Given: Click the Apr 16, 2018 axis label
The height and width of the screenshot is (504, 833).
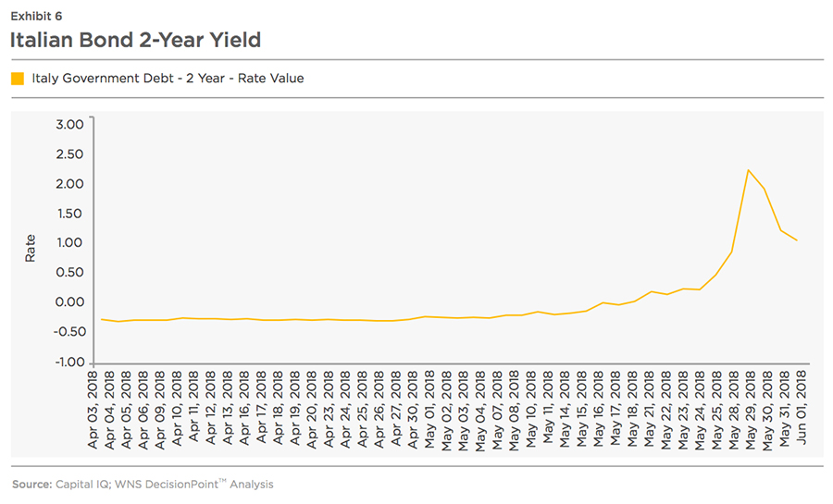Looking at the screenshot, I should tap(244, 408).
